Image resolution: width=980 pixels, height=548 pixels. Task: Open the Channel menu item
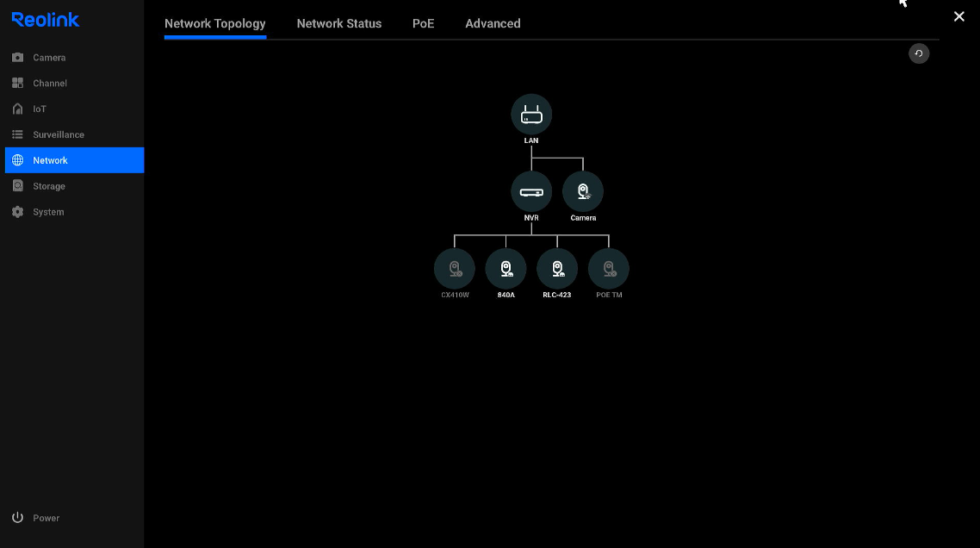(x=74, y=84)
